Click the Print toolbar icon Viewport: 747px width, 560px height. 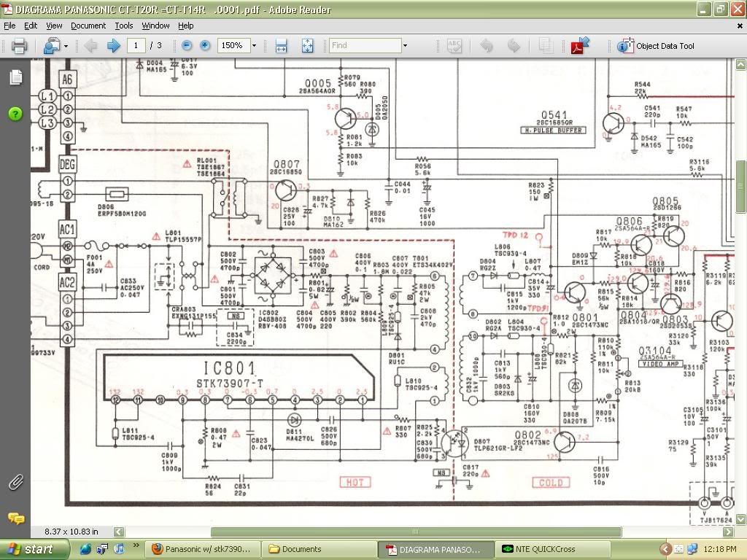tap(19, 46)
